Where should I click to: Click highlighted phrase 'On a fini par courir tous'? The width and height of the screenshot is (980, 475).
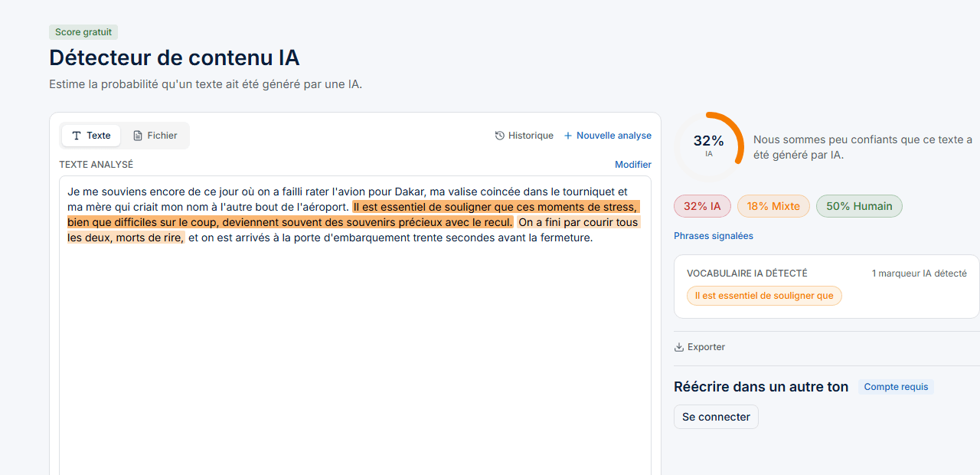point(578,222)
